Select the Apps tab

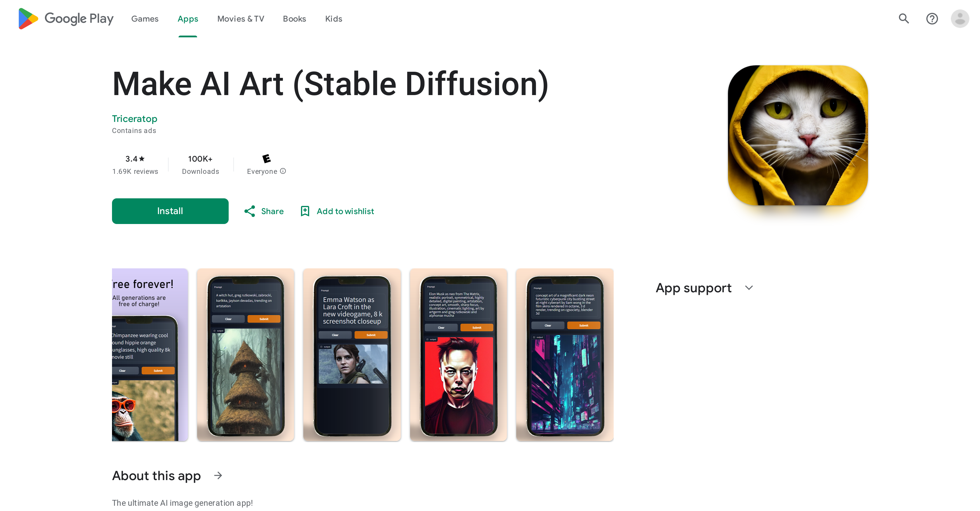coord(187,19)
